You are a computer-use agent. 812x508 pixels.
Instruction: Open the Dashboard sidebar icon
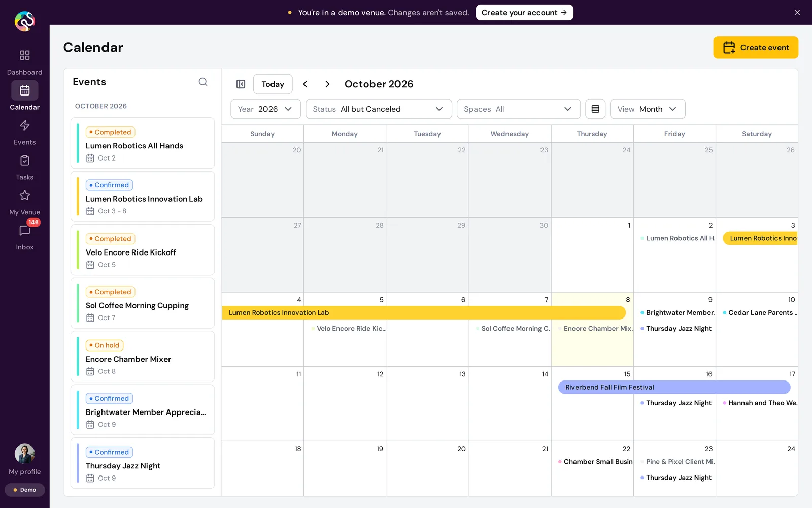point(24,55)
